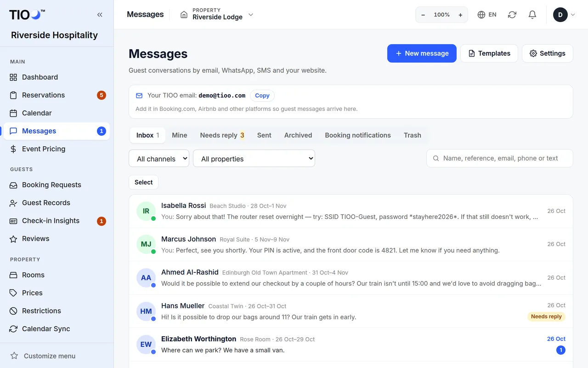Increase zoom with the plus button
Image resolution: width=588 pixels, height=368 pixels.
point(460,15)
